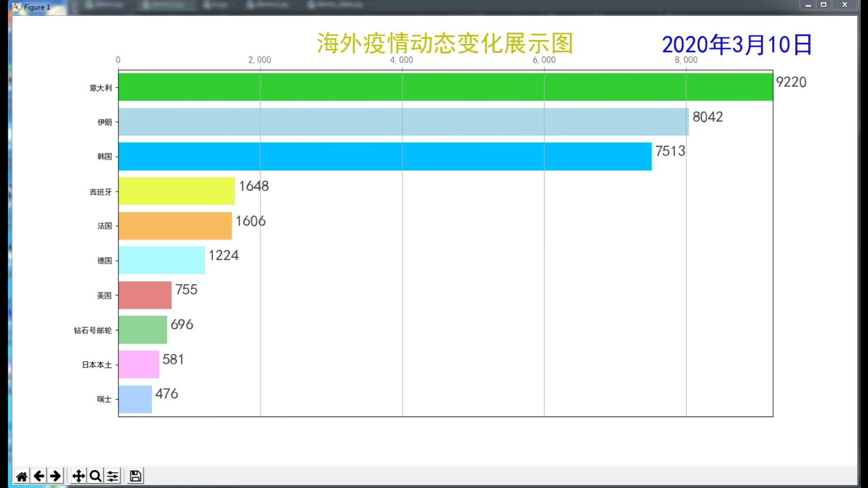Viewport: 868px width, 488px height.
Task: Click the green 钻石号邮轮 bar
Action: click(143, 330)
